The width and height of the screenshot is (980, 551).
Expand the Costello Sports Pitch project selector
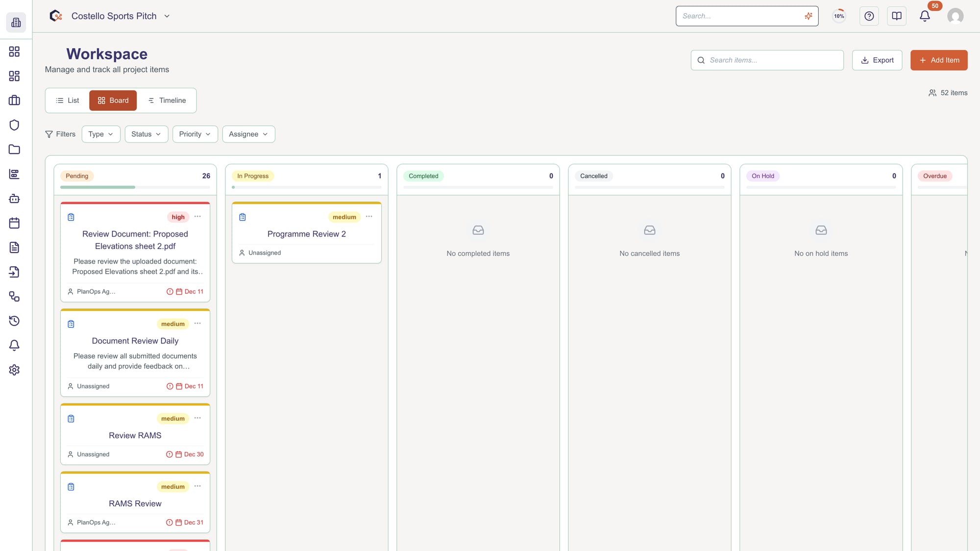click(x=167, y=16)
